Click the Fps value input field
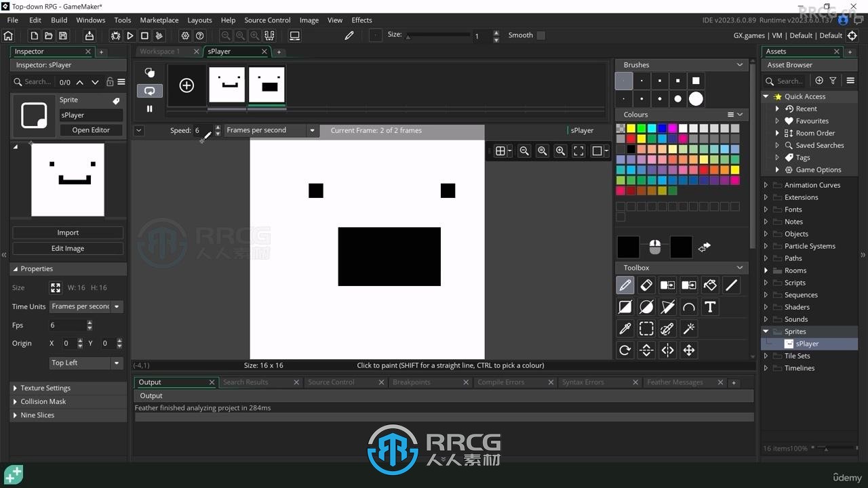 pyautogui.click(x=68, y=325)
